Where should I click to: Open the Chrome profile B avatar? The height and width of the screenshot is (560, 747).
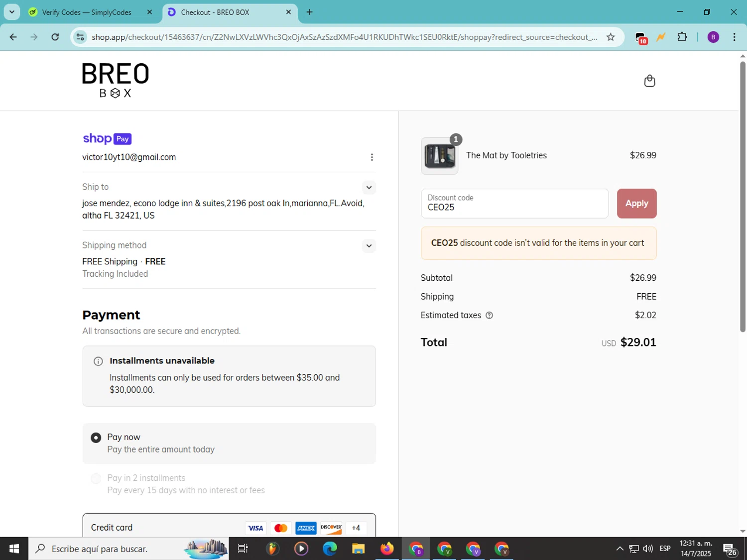[x=713, y=37]
